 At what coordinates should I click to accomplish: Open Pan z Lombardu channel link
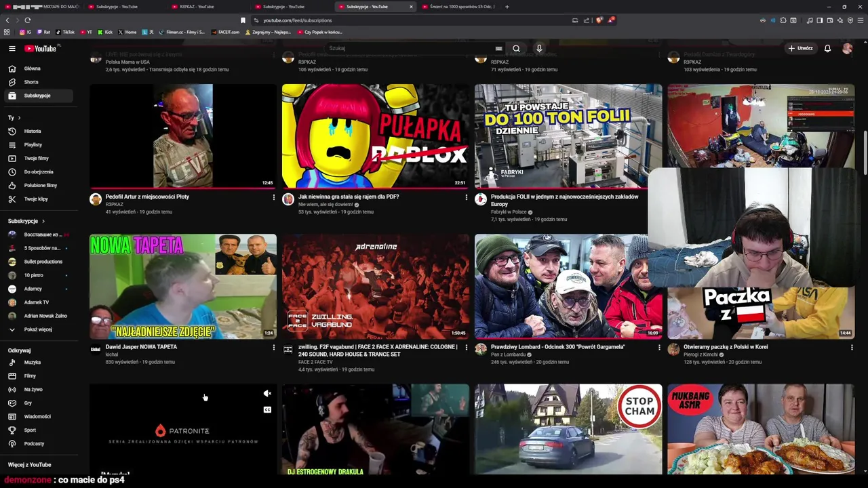coord(508,354)
